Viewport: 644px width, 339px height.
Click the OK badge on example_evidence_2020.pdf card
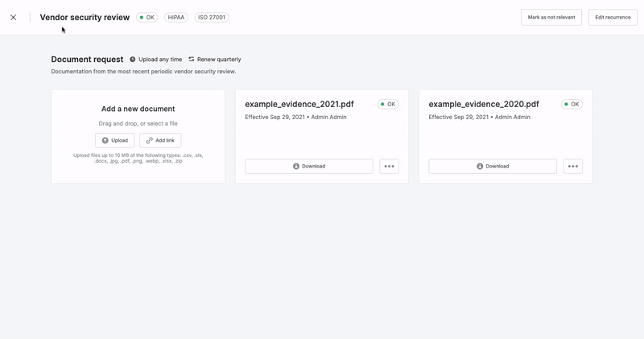click(x=572, y=105)
